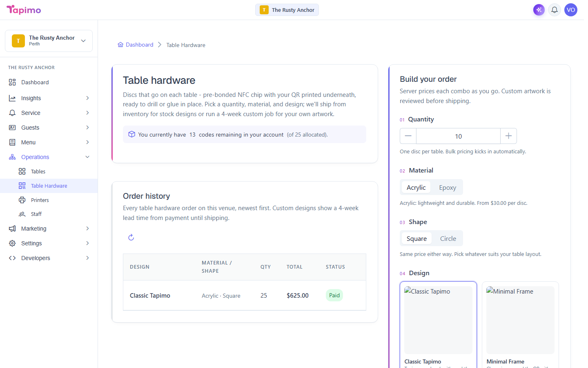Viewport: 588px width, 368px height.
Task: Click the Service bell icon in sidebar
Action: coord(12,113)
